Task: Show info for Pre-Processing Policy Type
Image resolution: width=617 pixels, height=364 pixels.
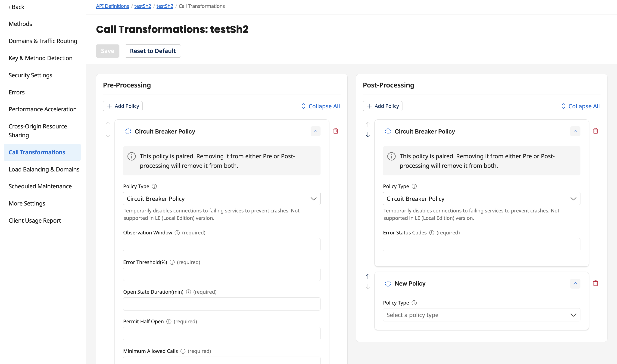Action: 154,187
